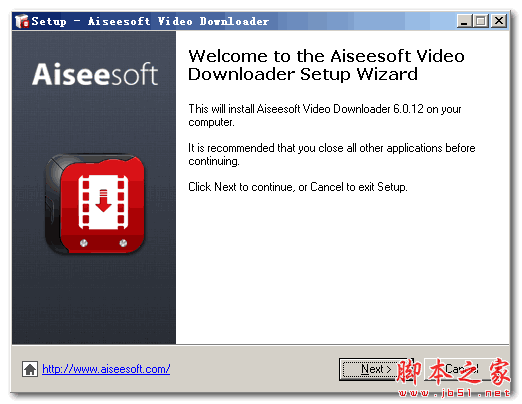Viewport: 522px width, 404px height.
Task: Click the title bar text Setup - Aiseesoft Video Downloader
Action: [150, 21]
